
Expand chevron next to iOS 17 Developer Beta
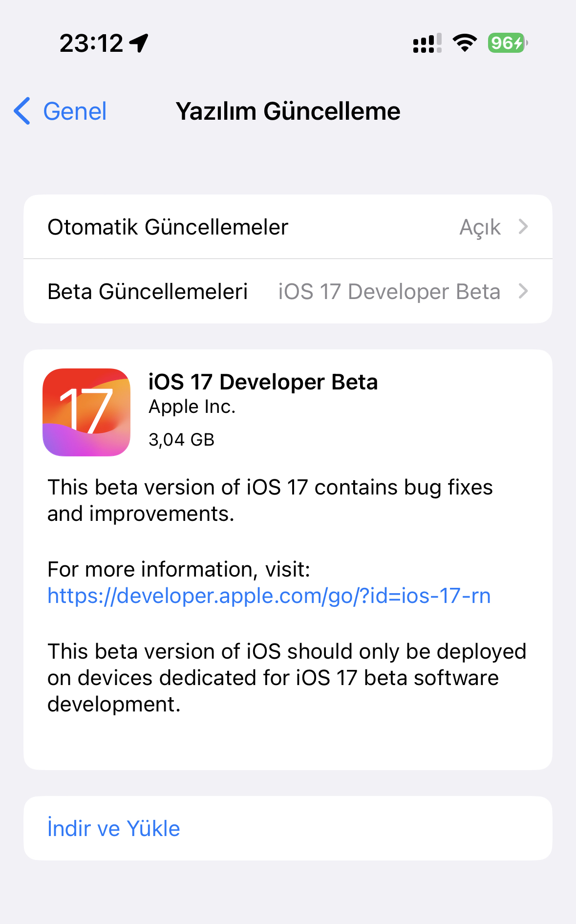[523, 291]
